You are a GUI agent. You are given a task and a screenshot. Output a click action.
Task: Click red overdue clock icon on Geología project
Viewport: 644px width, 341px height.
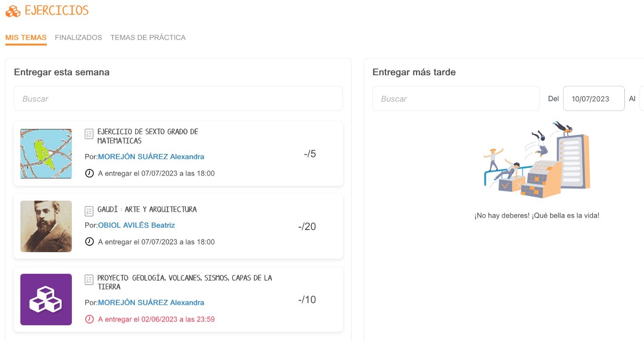tap(89, 319)
